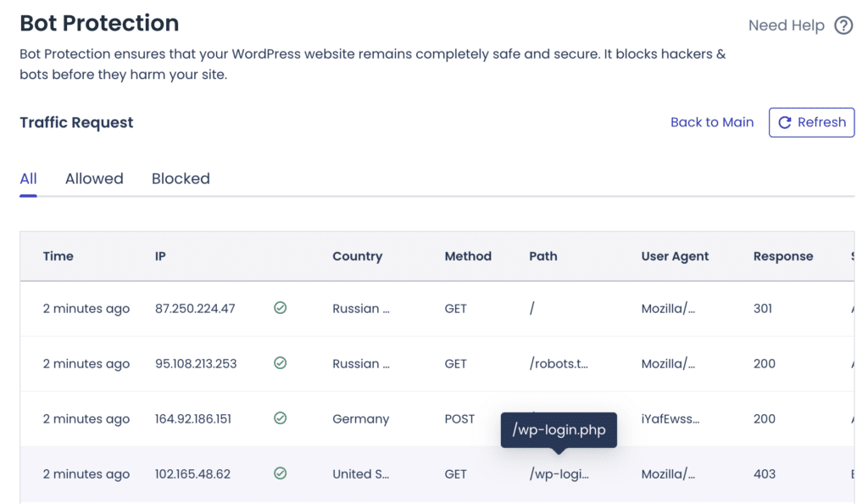
Task: Click the Time column header
Action: [58, 256]
